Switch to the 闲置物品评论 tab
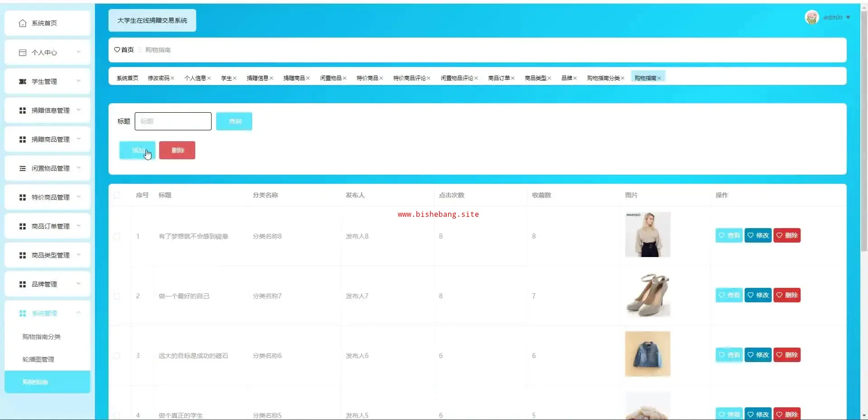Image resolution: width=868 pixels, height=420 pixels. tap(457, 78)
